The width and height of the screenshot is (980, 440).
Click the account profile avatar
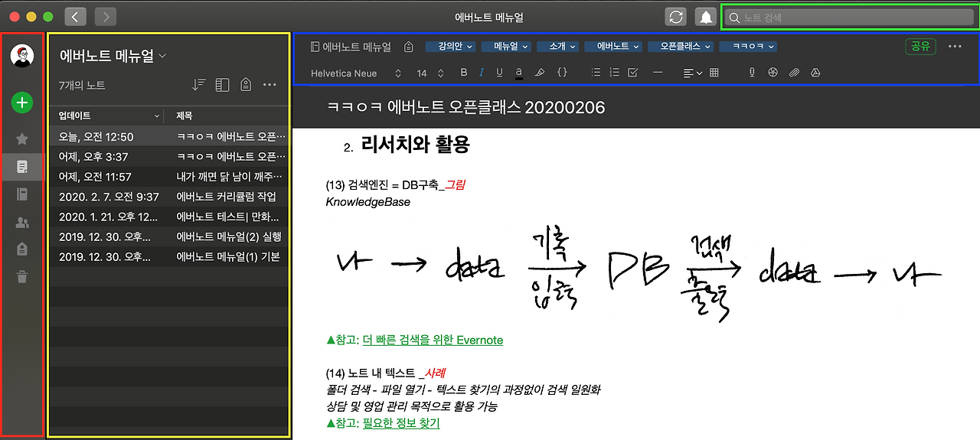(x=22, y=55)
